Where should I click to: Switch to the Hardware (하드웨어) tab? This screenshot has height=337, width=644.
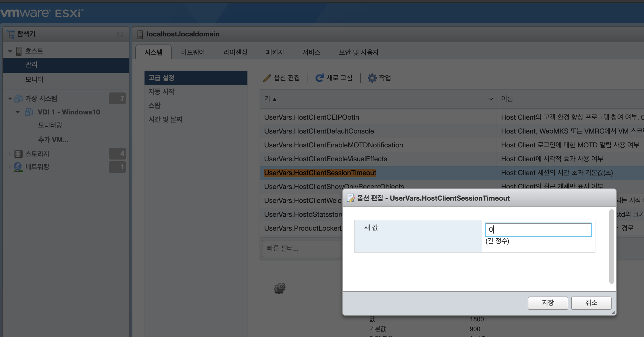(193, 52)
